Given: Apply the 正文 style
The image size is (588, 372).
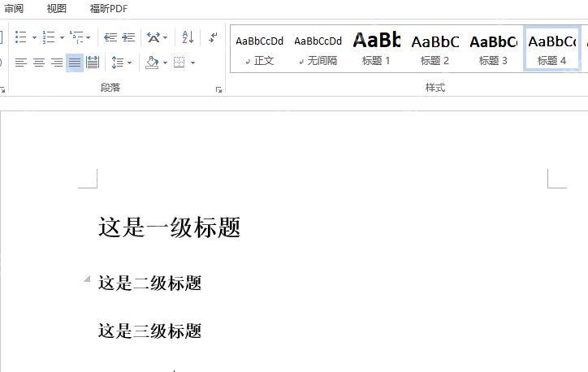Looking at the screenshot, I should pos(260,49).
